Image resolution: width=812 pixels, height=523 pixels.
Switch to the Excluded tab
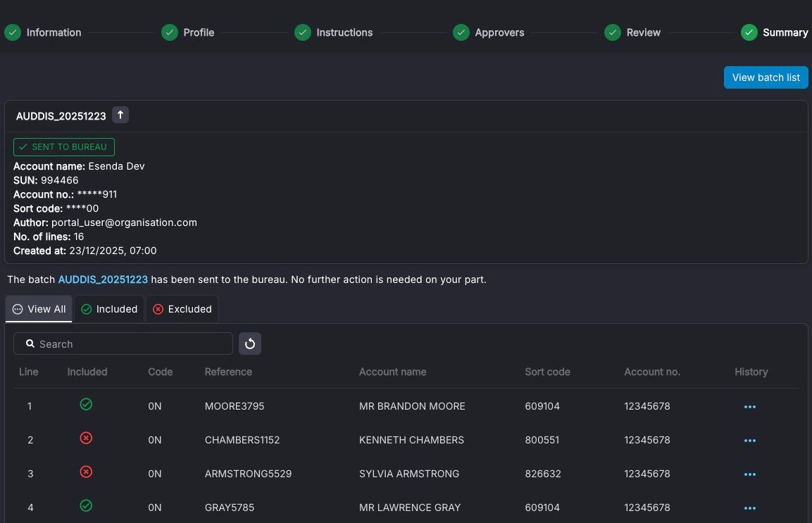pyautogui.click(x=182, y=308)
